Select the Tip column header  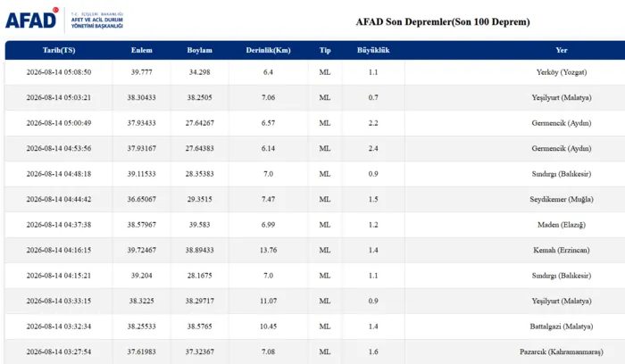325,50
